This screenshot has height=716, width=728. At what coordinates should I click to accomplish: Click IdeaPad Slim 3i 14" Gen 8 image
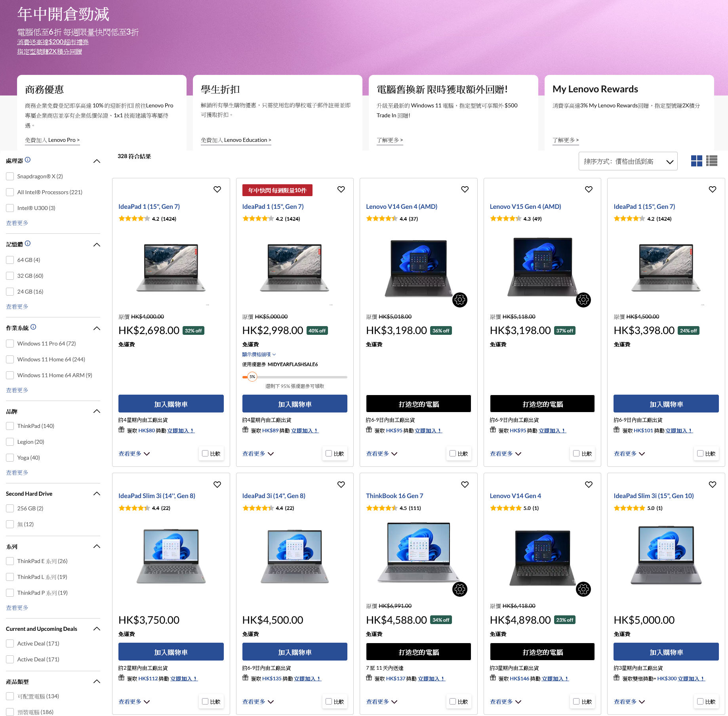[171, 556]
